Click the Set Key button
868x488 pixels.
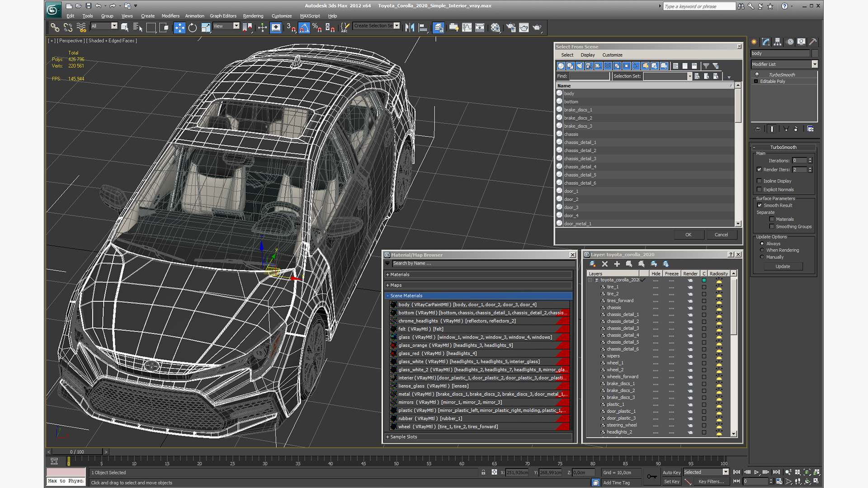pyautogui.click(x=671, y=482)
